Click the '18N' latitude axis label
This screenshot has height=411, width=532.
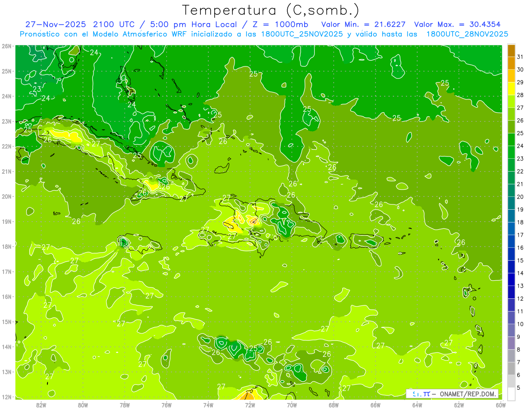[x=7, y=247]
